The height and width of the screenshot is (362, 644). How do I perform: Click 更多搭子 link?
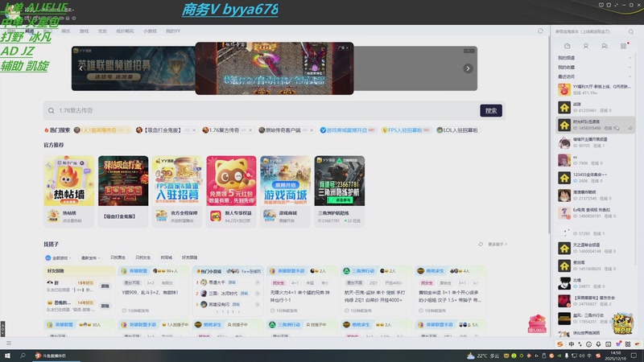497,245
